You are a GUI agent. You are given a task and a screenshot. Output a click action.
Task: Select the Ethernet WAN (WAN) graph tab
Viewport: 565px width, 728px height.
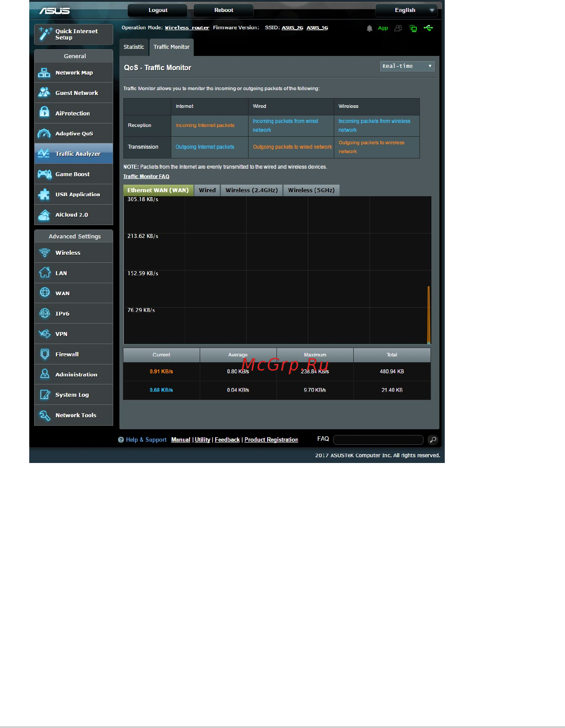pyautogui.click(x=158, y=190)
